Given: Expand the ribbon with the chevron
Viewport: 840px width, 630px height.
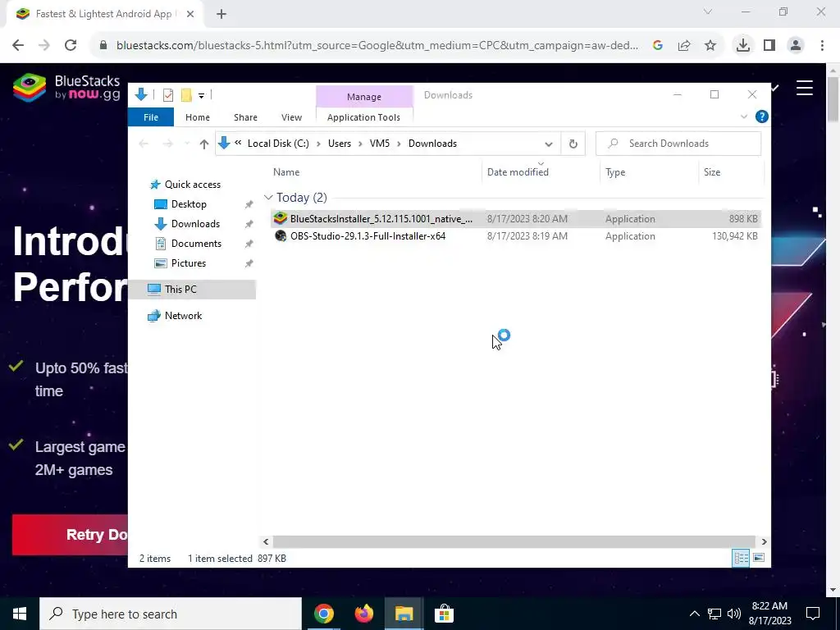Looking at the screenshot, I should click(743, 116).
